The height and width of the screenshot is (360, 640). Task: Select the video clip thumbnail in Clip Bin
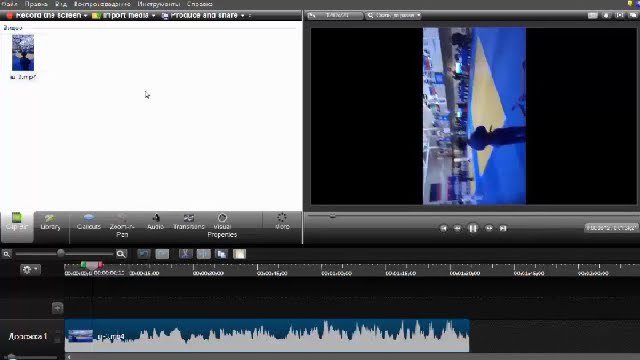[x=23, y=53]
